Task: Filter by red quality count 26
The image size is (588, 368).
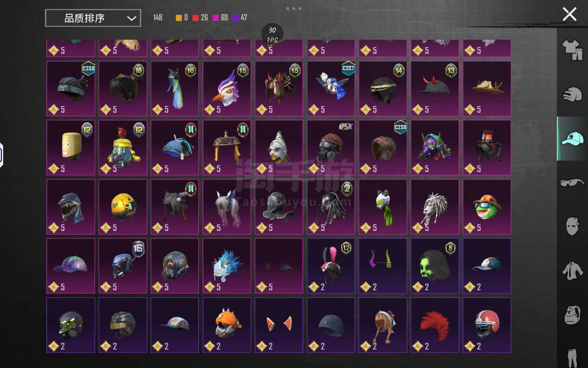Action: point(200,18)
